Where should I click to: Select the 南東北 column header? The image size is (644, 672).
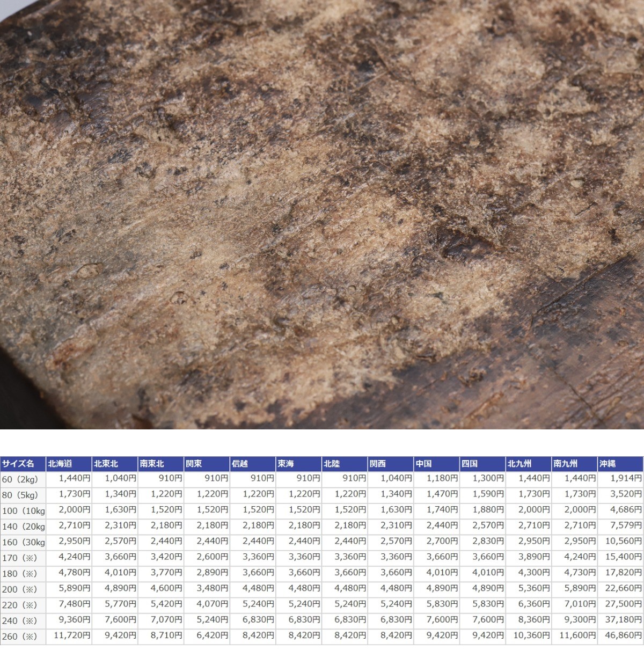coord(161,464)
